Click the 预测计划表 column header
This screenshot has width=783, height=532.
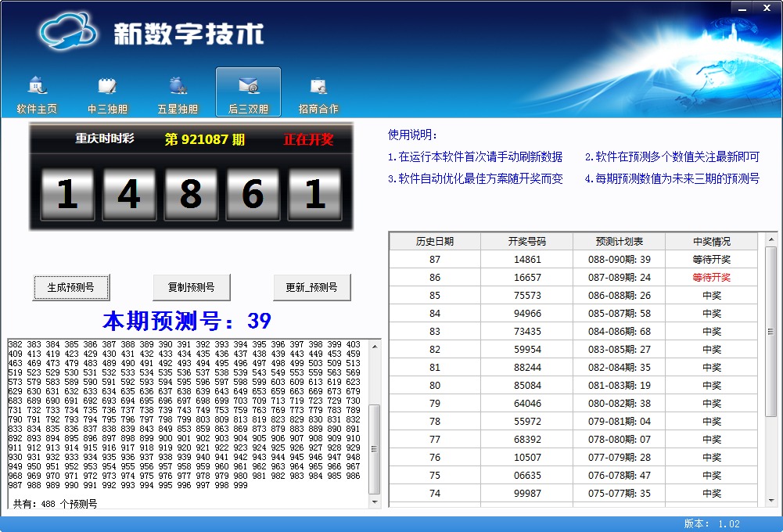pyautogui.click(x=619, y=241)
